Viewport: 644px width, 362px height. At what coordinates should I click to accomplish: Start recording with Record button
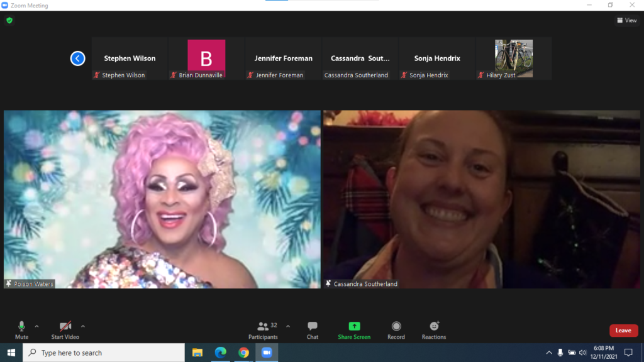point(396,330)
